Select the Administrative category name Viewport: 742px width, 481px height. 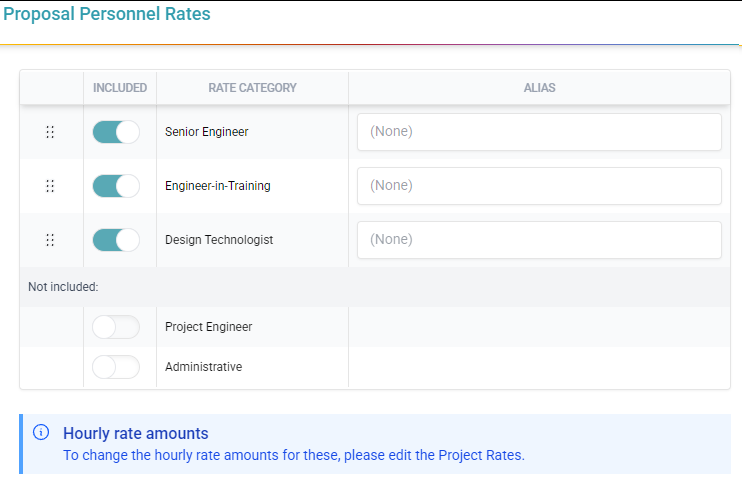[x=203, y=367]
